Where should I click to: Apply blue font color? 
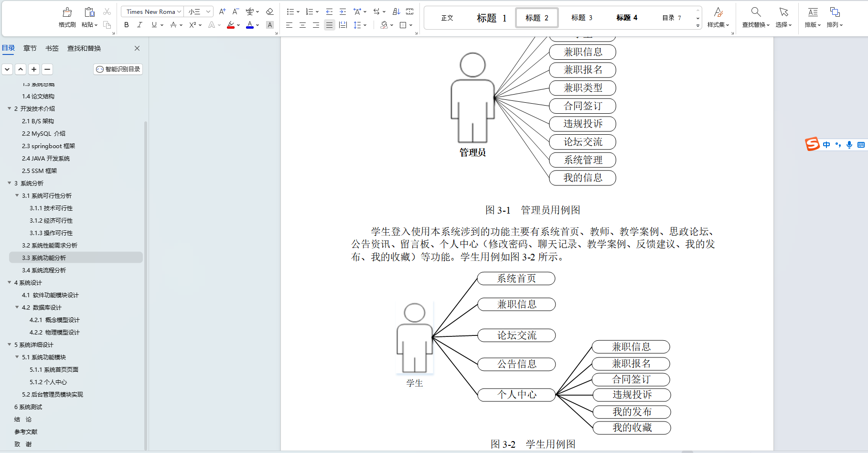click(x=250, y=25)
